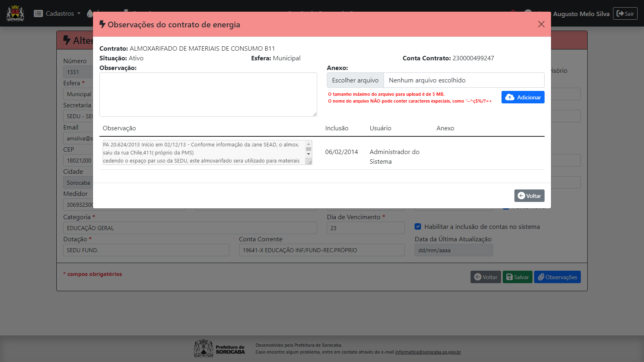Click the date 06/02/2014
The width and height of the screenshot is (644, 362).
click(x=341, y=152)
